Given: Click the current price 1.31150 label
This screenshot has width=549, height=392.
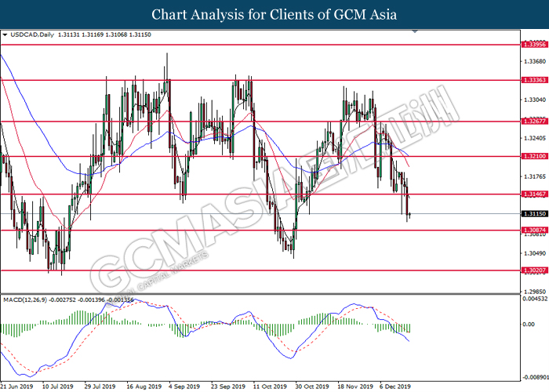Looking at the screenshot, I should point(533,213).
